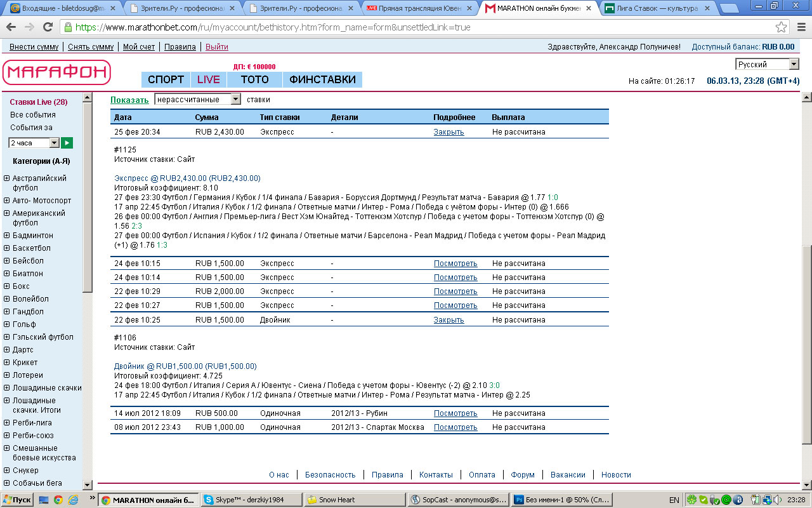Click the 'Пуск' Start button
Screen dimensions: 812x508
click(17, 500)
